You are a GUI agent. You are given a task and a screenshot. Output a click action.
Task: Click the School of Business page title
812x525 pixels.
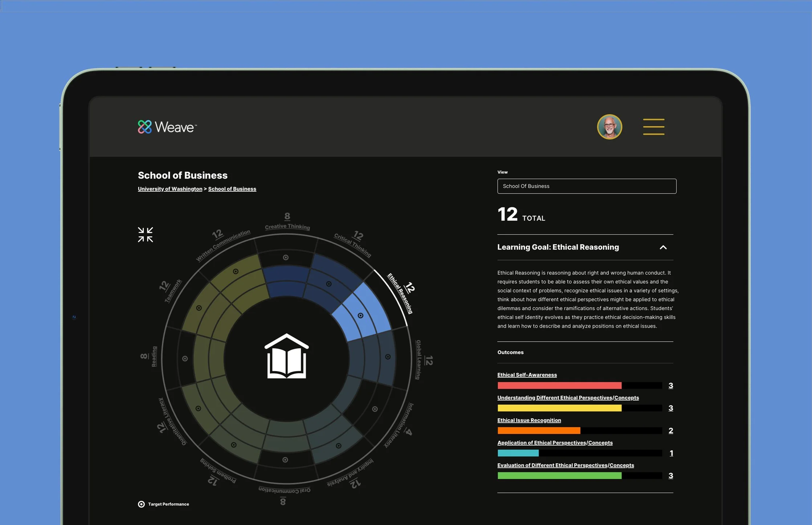pos(183,175)
